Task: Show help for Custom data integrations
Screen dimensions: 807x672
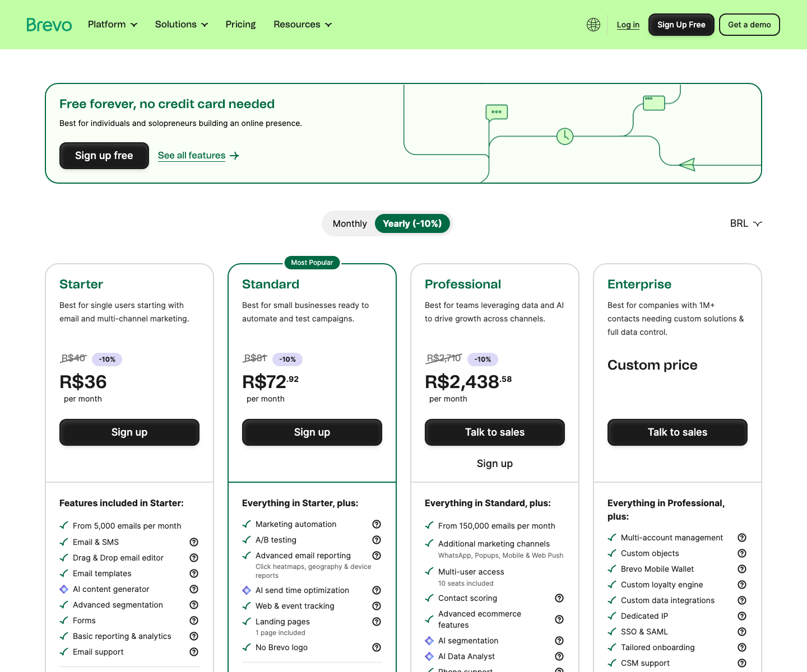Action: [x=742, y=600]
